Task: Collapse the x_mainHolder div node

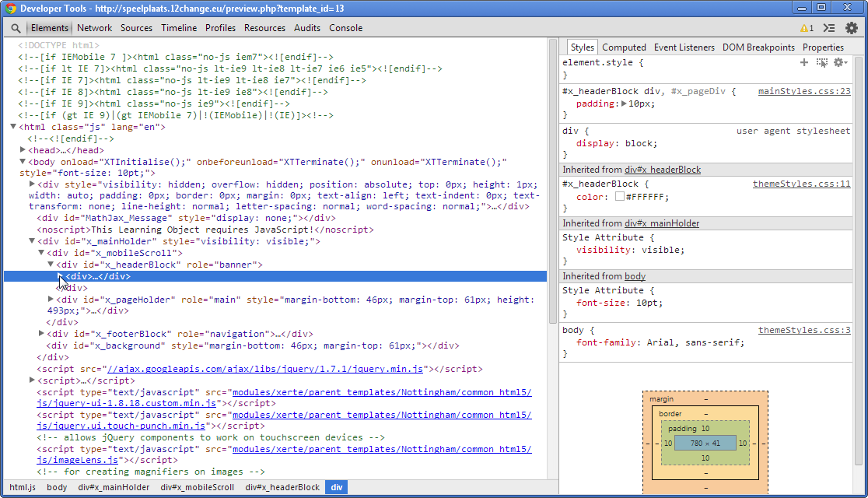Action: [x=32, y=241]
